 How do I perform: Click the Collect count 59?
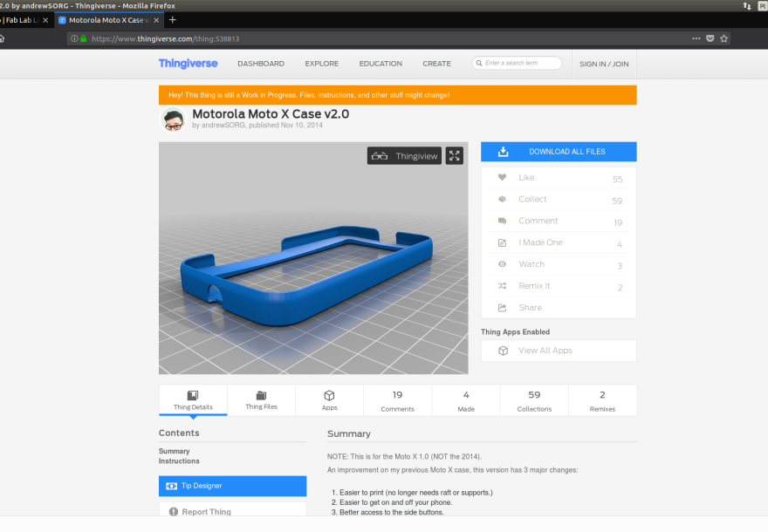pyautogui.click(x=617, y=201)
